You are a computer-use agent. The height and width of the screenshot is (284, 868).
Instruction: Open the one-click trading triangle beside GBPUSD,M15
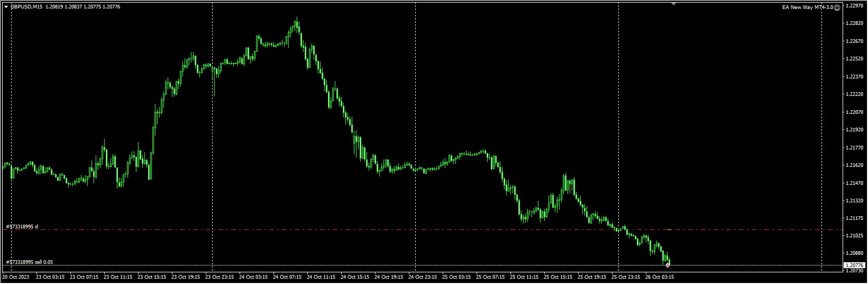click(x=6, y=7)
